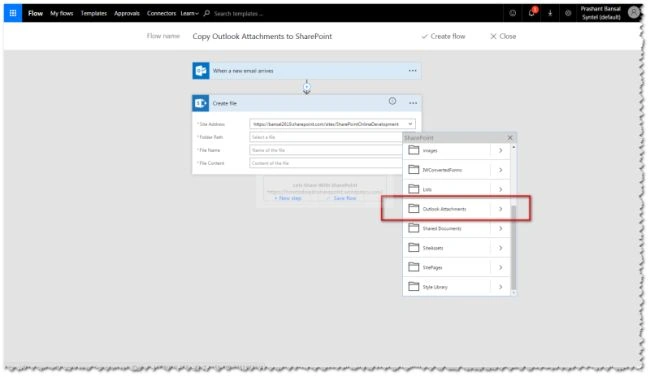Expand the When a new email arrives step
The height and width of the screenshot is (377, 650).
[307, 71]
